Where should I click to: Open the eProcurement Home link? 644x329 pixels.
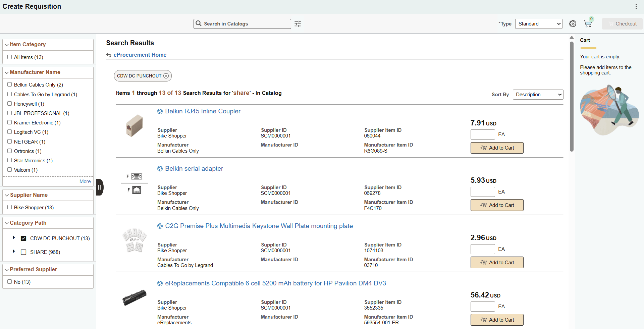[140, 55]
